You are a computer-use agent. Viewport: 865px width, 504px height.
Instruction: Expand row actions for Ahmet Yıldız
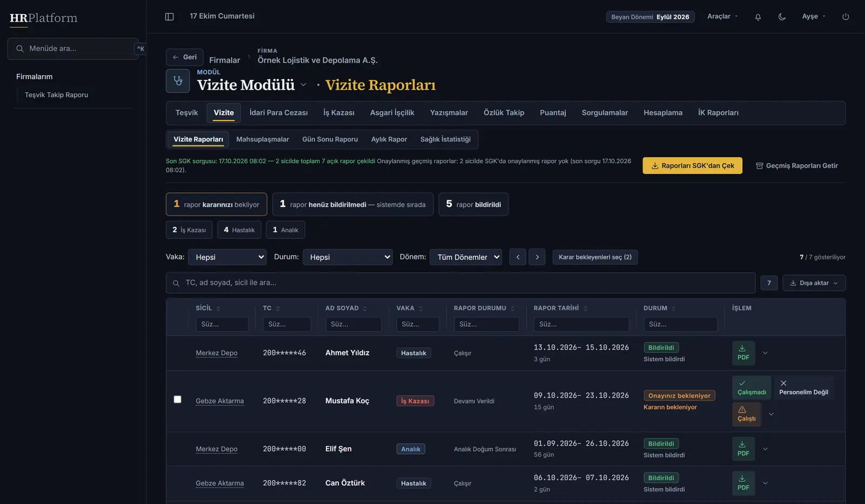point(765,353)
